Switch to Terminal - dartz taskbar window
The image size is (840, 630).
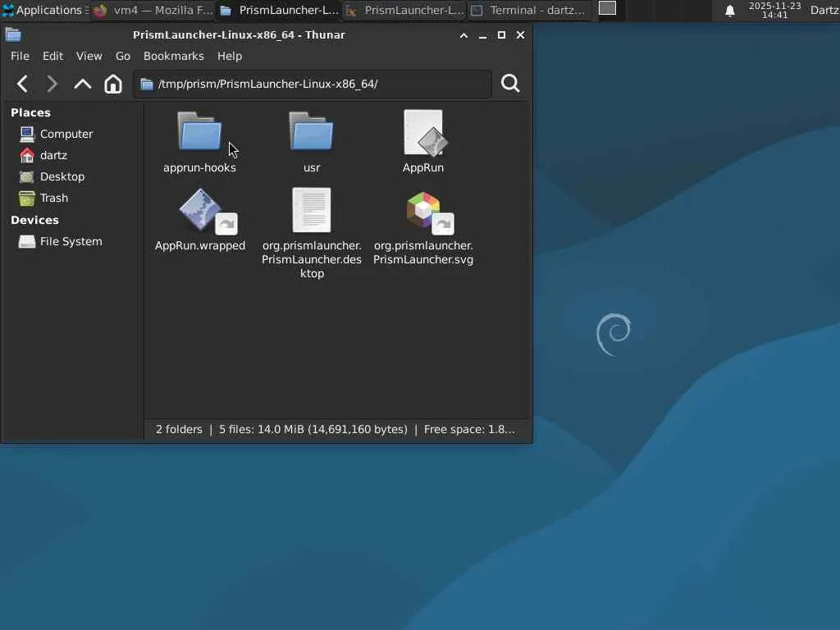(531, 10)
